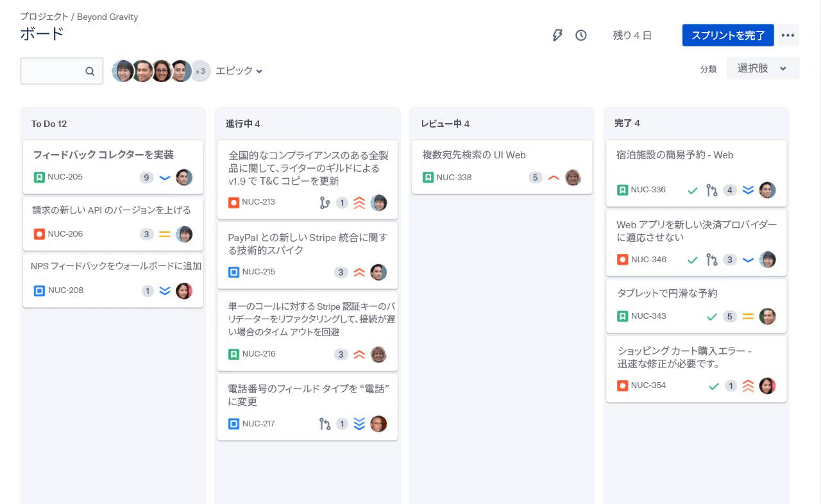The image size is (821, 504).
Task: Click the branch icon on NUC-213 card
Action: point(325,203)
